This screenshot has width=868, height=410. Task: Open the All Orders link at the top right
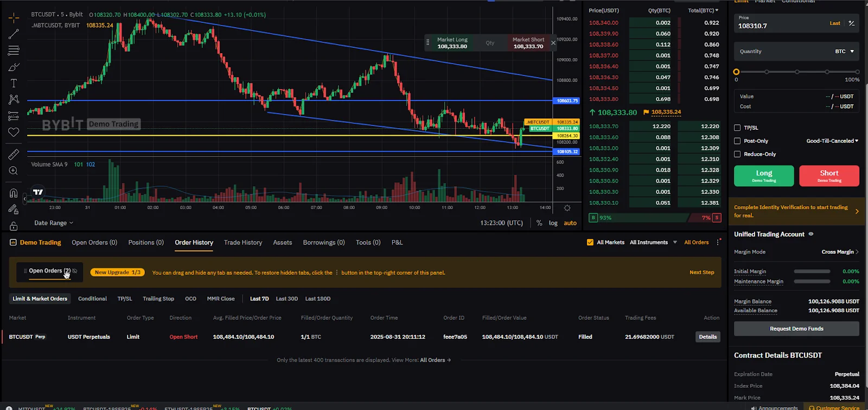click(x=697, y=243)
